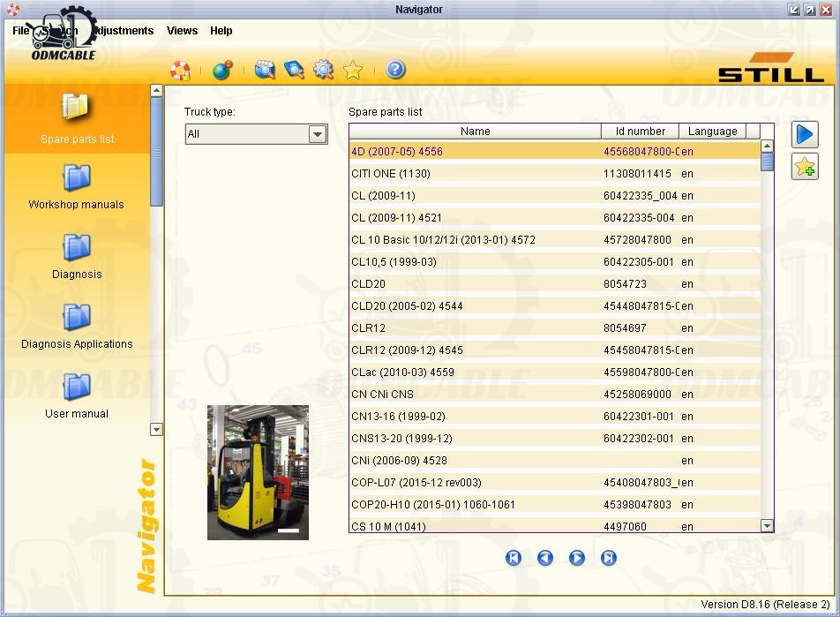Viewport: 840px width, 617px height.
Task: Open settings via the gear toolbar icon
Action: click(323, 70)
